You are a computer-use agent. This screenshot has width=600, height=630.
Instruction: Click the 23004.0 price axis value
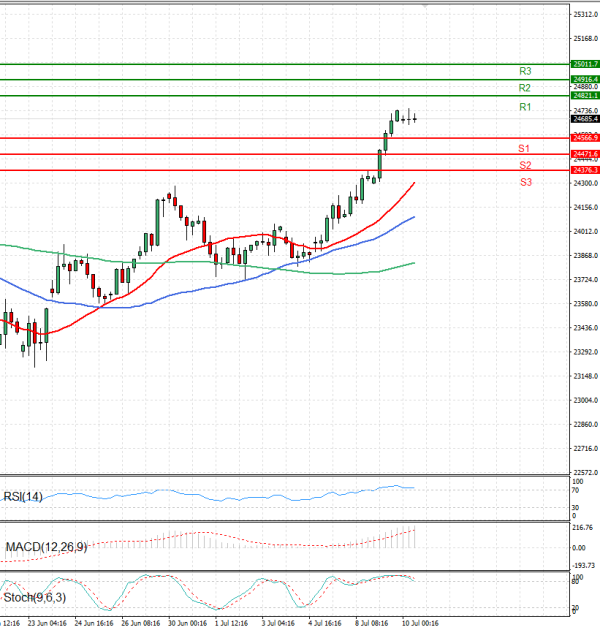(x=586, y=401)
